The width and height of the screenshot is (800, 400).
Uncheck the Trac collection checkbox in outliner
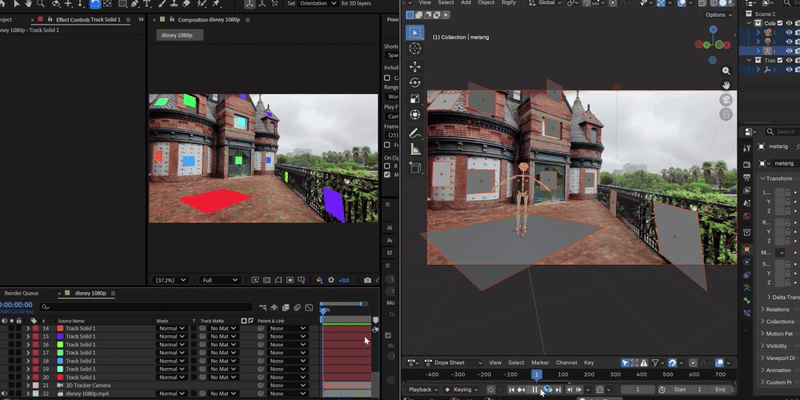780,60
